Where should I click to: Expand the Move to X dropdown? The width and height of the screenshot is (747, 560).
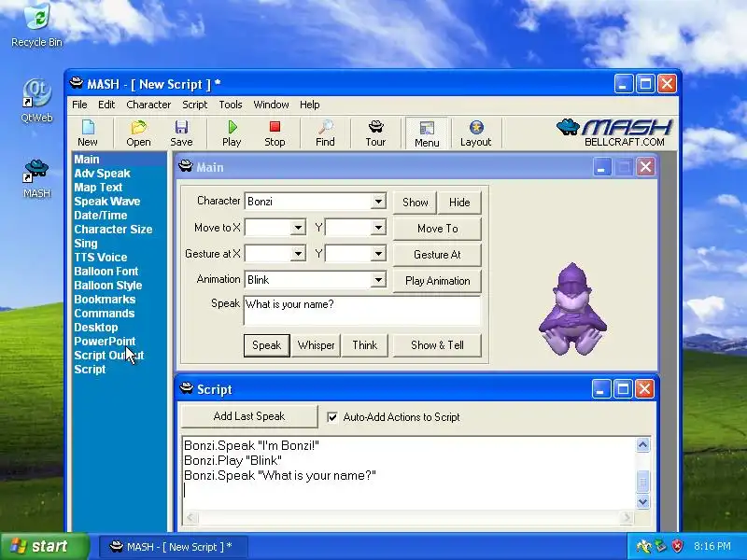click(298, 228)
